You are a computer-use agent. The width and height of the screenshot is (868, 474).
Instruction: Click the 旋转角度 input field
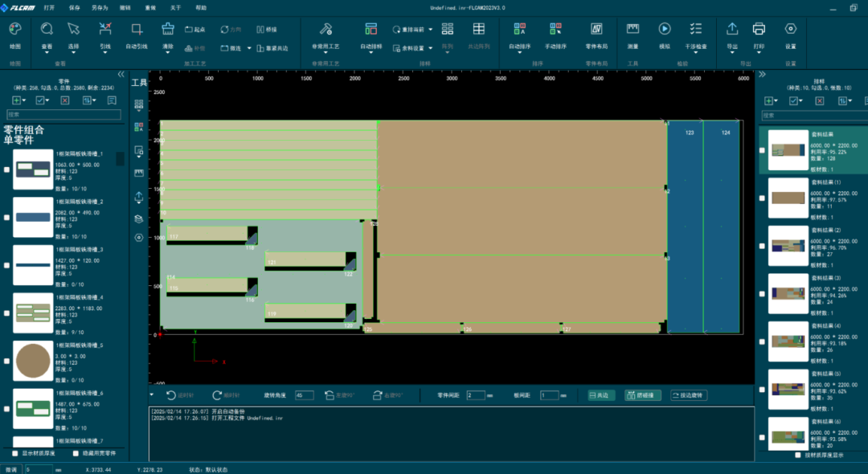coord(305,395)
